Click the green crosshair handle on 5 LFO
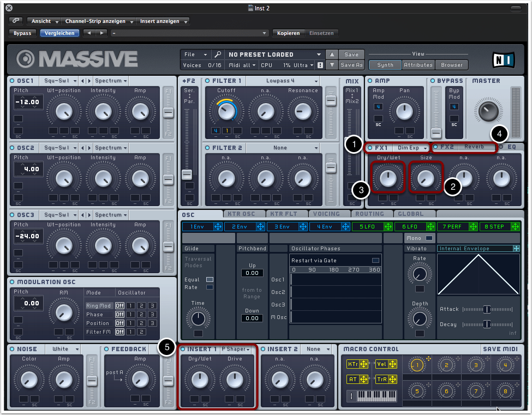This screenshot has height=415, width=532. (x=389, y=226)
